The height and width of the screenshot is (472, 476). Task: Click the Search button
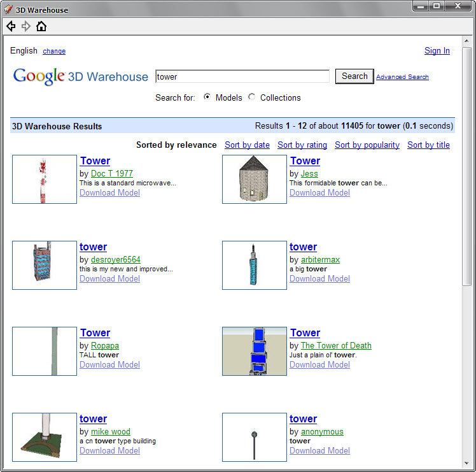(354, 76)
